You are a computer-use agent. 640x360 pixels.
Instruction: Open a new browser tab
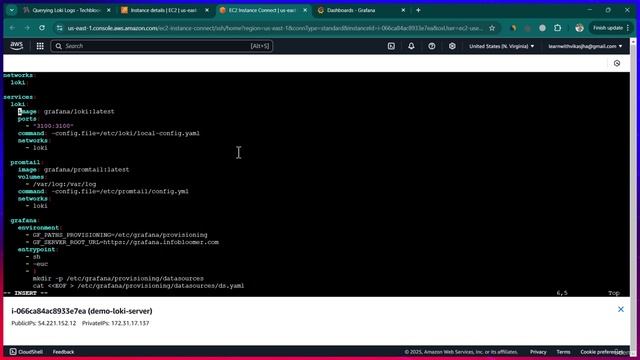(418, 10)
